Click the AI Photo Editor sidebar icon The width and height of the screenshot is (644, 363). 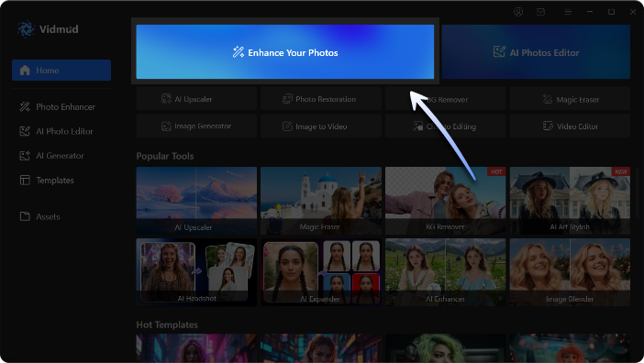25,131
